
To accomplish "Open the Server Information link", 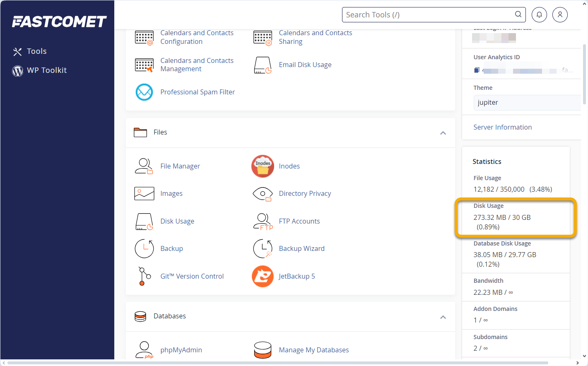I will coord(503,127).
